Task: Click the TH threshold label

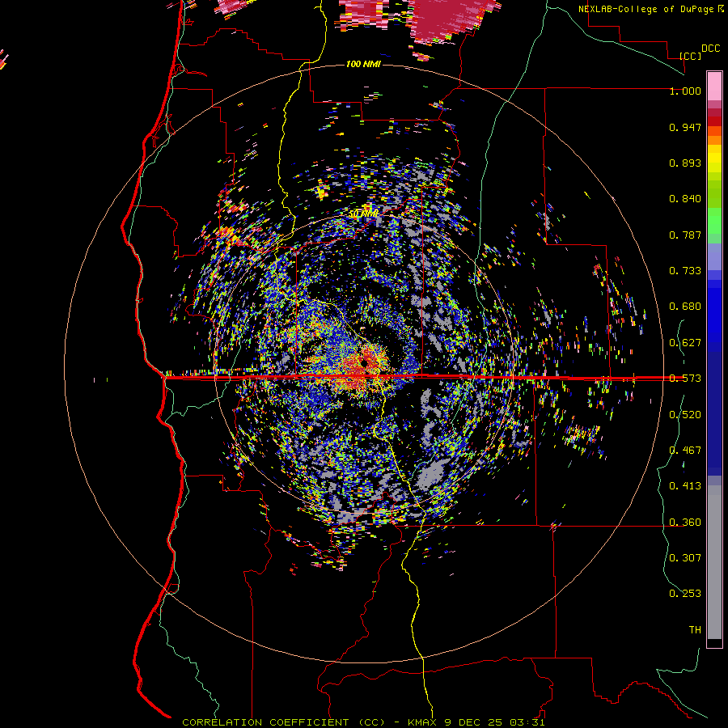Action: pyautogui.click(x=695, y=629)
